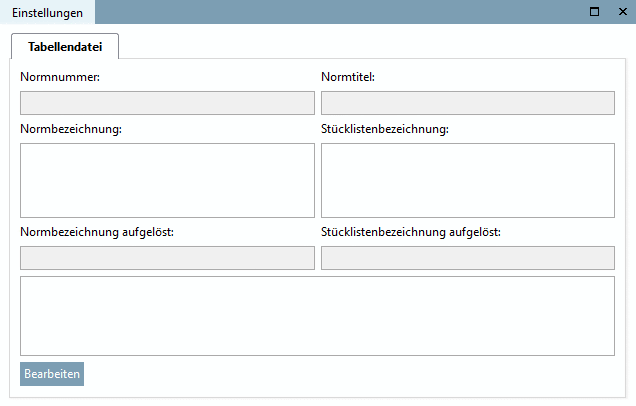
Task: Click empty panel space right of Bearbeiten
Action: (x=350, y=375)
